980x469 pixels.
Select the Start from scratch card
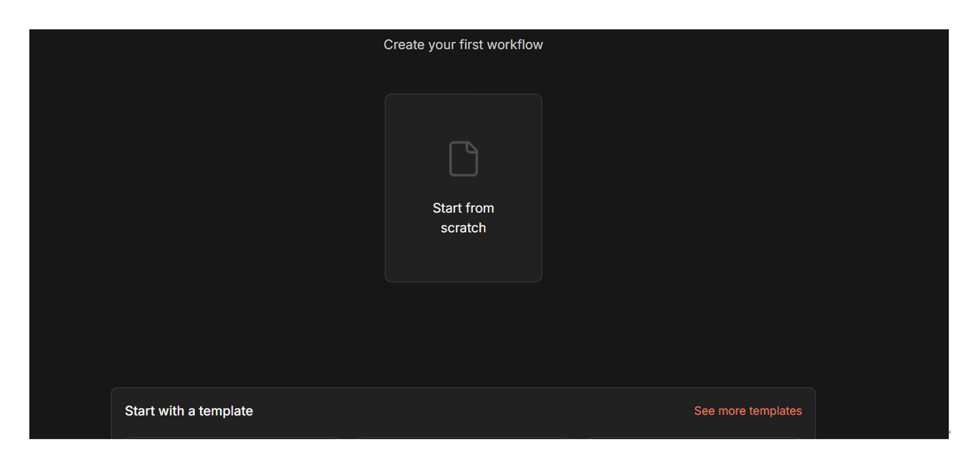click(463, 187)
